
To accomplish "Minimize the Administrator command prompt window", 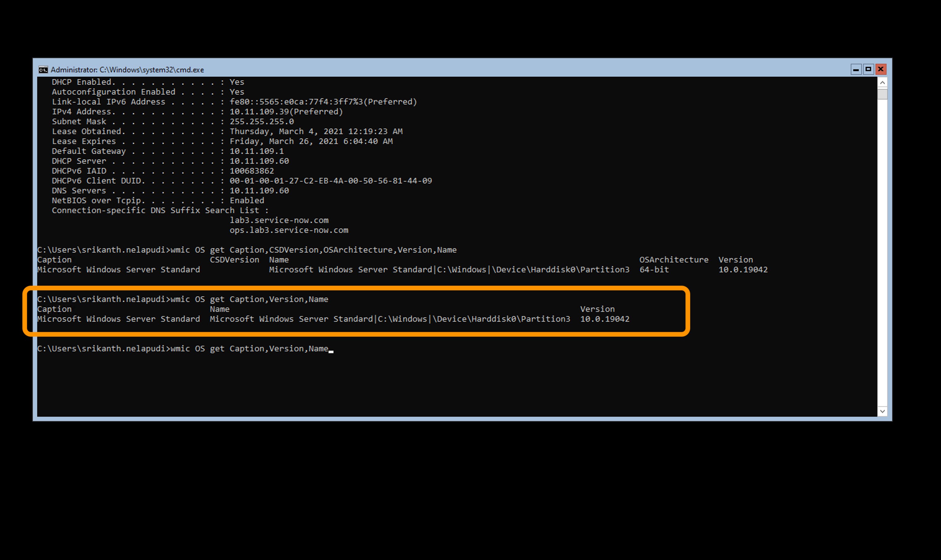I will pyautogui.click(x=856, y=69).
